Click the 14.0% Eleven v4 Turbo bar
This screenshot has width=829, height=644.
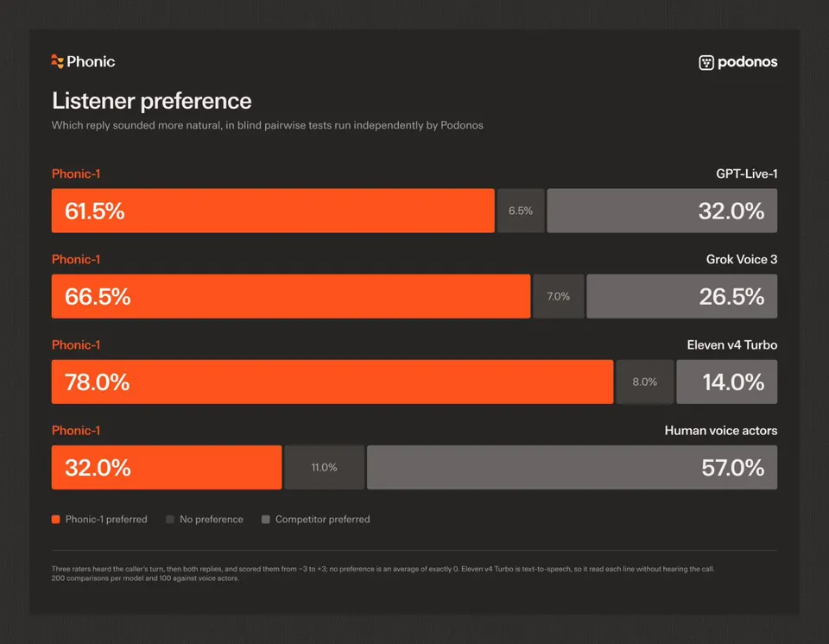pos(727,382)
